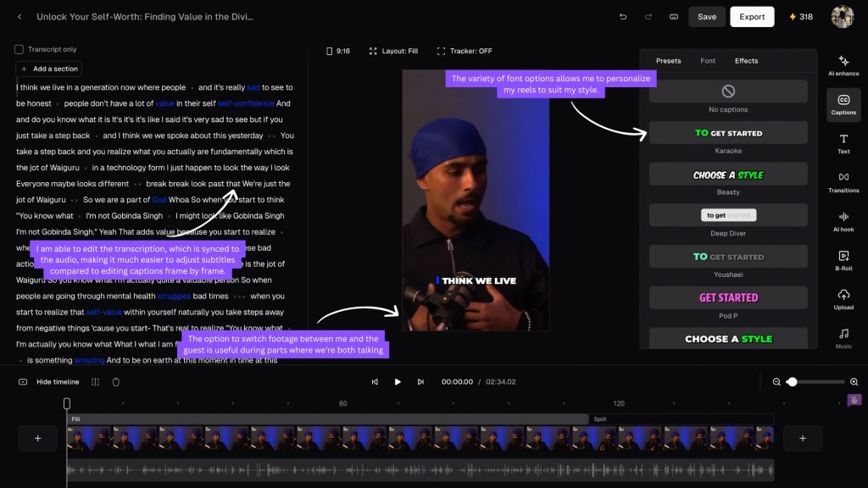Go back using the left chevron
The width and height of the screenshot is (868, 488).
[19, 16]
